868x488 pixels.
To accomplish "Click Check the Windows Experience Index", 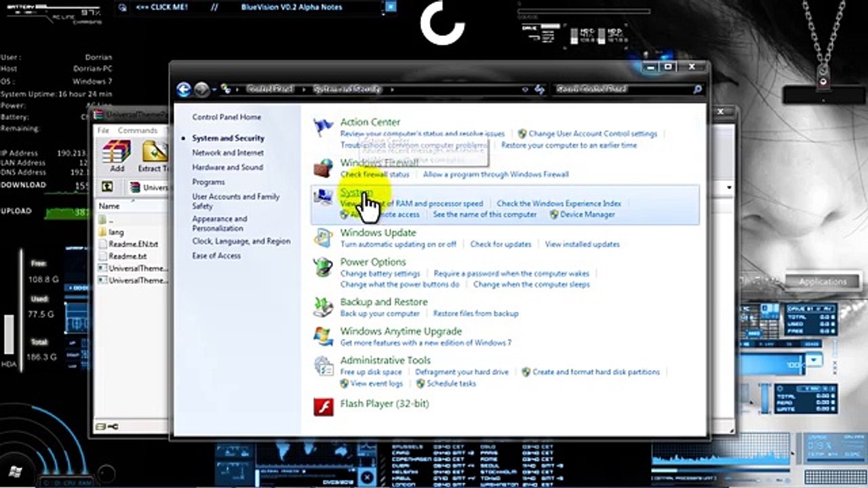I will pos(559,203).
